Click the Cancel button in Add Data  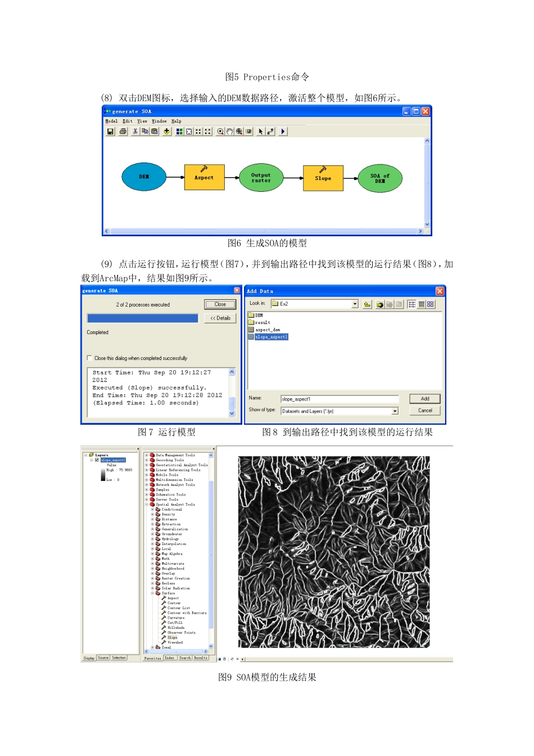coord(425,411)
